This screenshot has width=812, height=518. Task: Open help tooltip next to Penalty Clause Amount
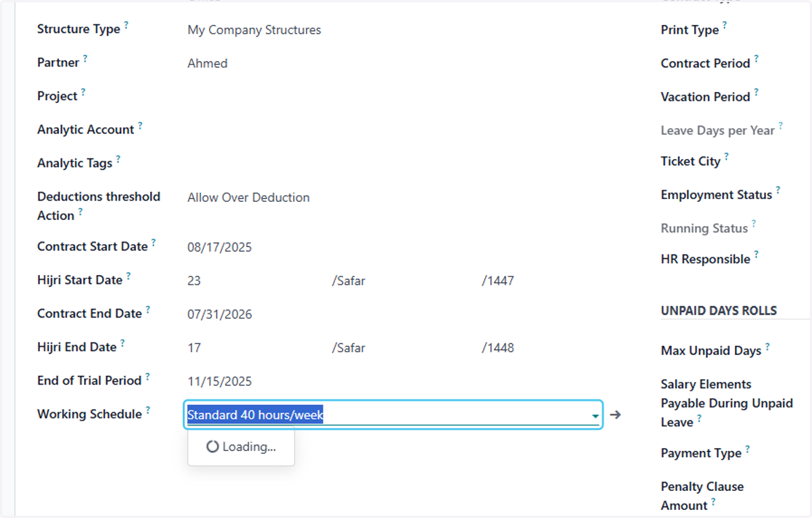coord(714,502)
